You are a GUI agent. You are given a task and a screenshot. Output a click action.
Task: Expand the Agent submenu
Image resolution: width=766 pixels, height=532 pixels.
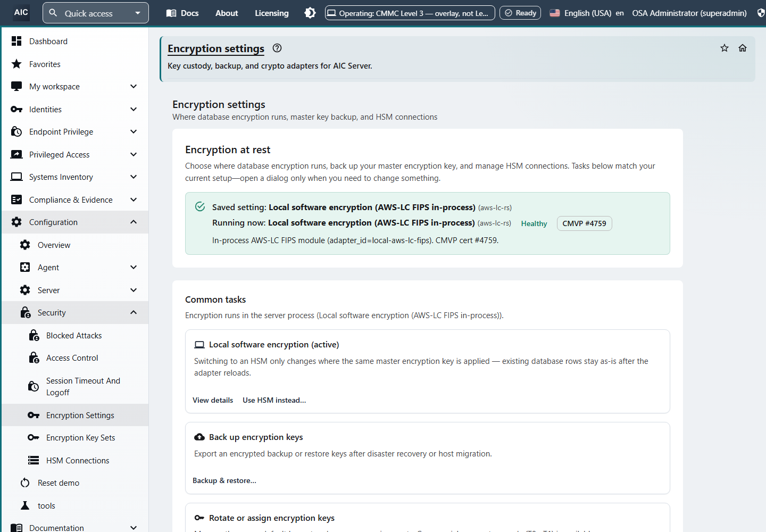click(x=75, y=267)
